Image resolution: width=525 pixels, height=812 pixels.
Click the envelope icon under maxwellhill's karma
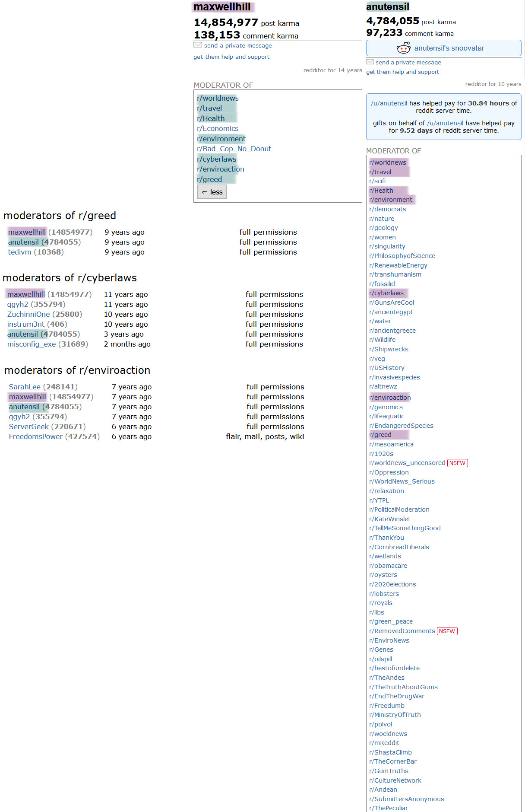[198, 45]
